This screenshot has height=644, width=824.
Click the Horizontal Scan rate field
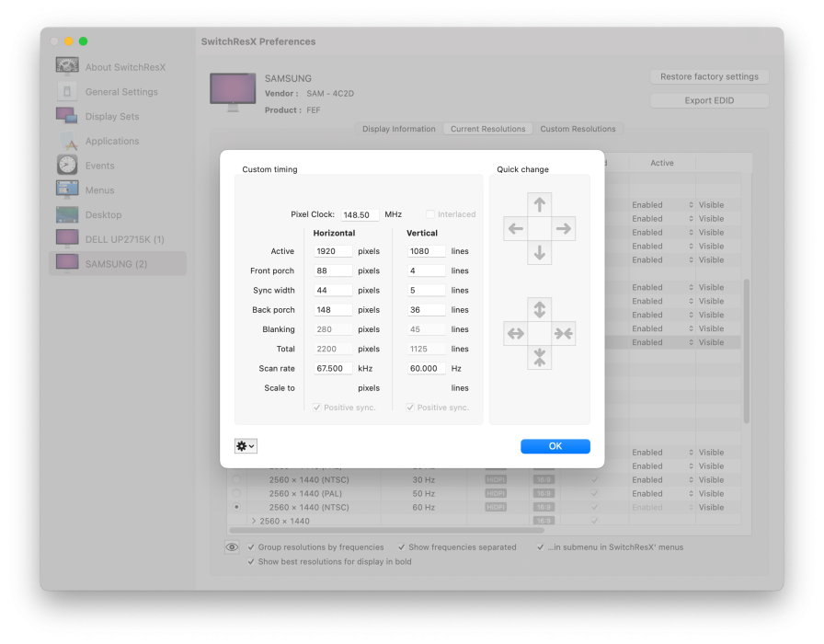333,368
